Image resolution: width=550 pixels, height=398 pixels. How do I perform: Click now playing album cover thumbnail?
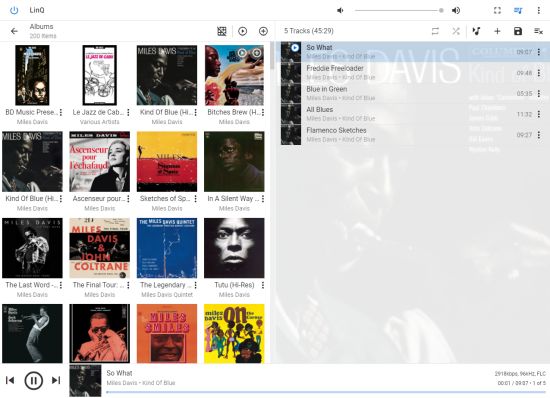coord(85,381)
